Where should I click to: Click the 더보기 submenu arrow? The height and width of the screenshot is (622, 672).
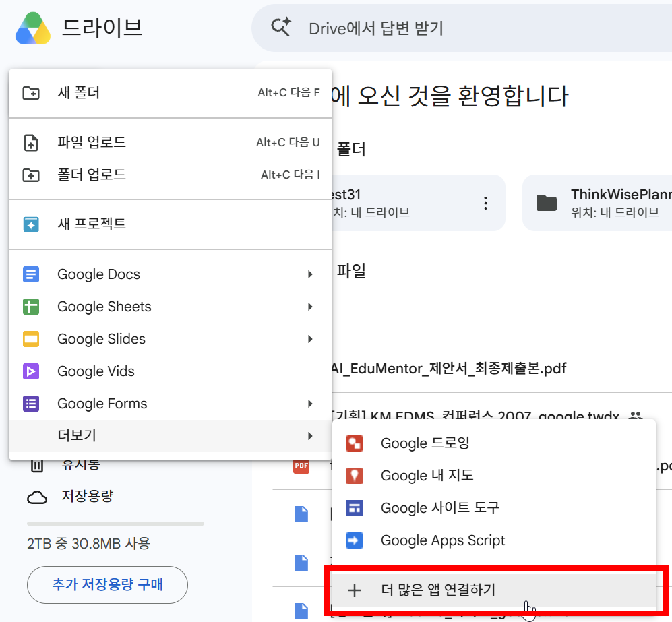310,436
